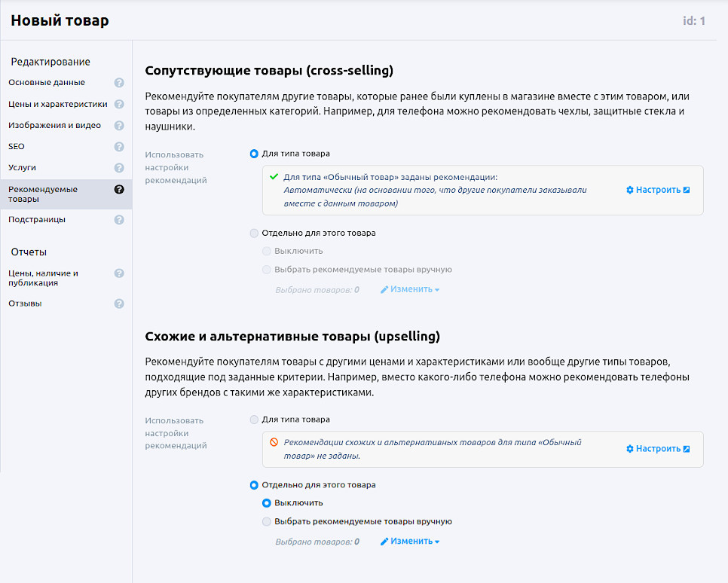Select 'Отдельно для этого товара' in cross-selling section
The height and width of the screenshot is (583, 728).
254,234
